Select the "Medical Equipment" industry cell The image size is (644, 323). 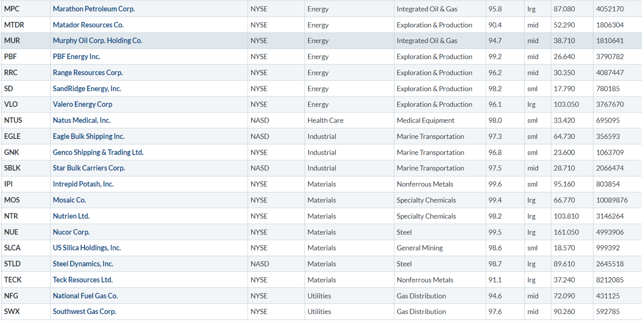[425, 120]
